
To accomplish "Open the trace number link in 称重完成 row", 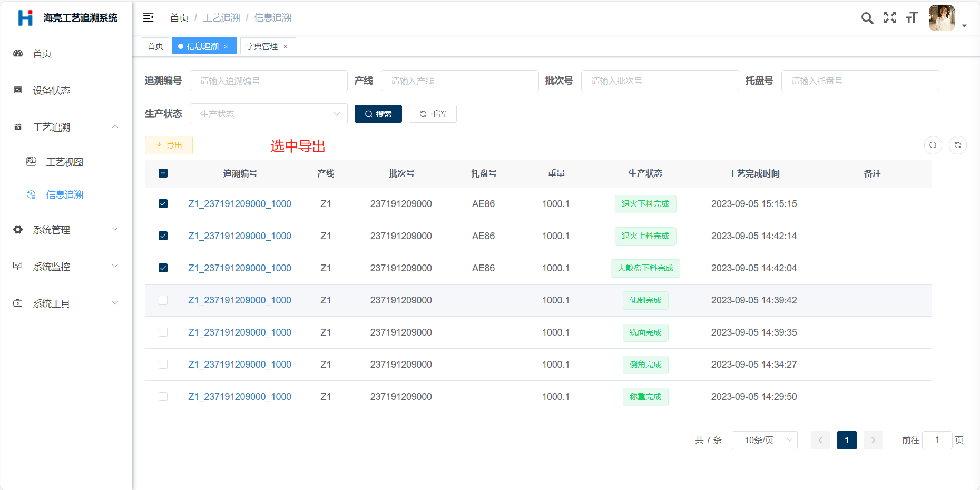I will tap(240, 397).
